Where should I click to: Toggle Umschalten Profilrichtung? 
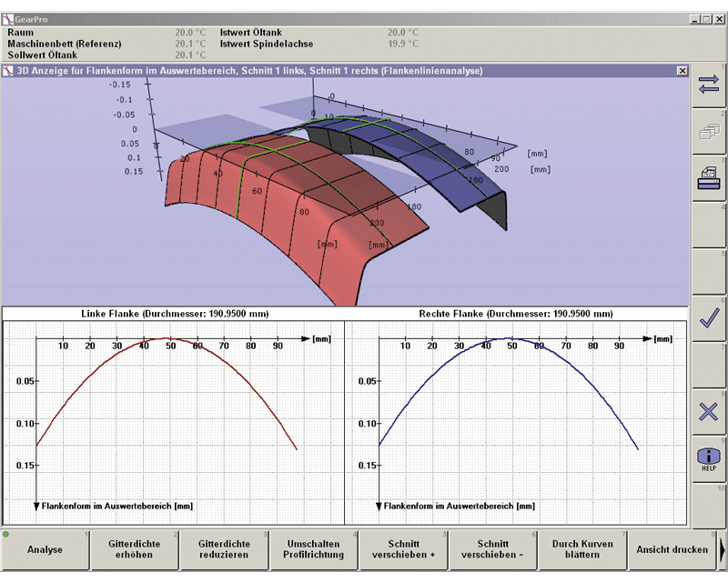point(313,550)
